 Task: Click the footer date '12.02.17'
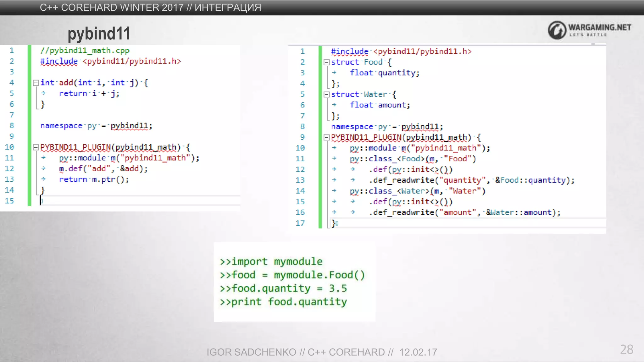[418, 352]
